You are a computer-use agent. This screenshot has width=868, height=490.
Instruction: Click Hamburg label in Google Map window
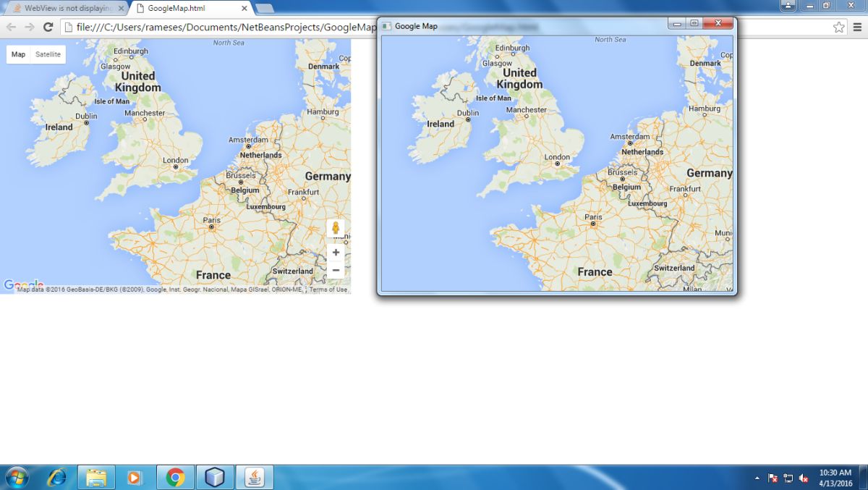(705, 109)
